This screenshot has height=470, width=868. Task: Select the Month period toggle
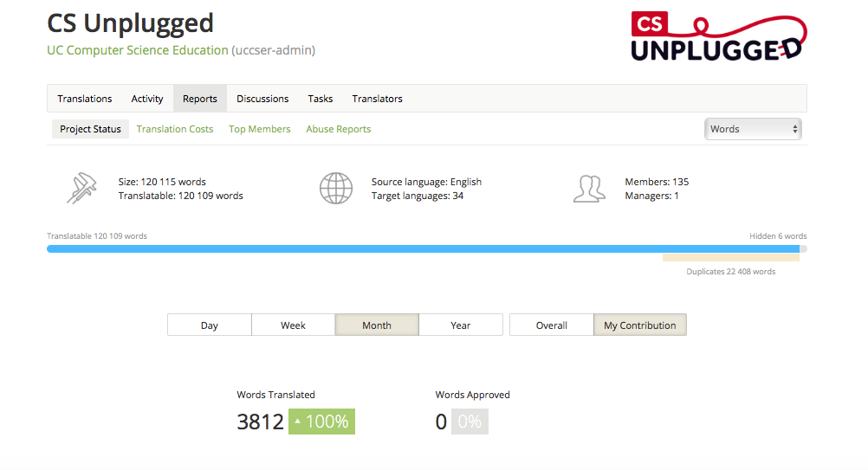[x=377, y=325]
